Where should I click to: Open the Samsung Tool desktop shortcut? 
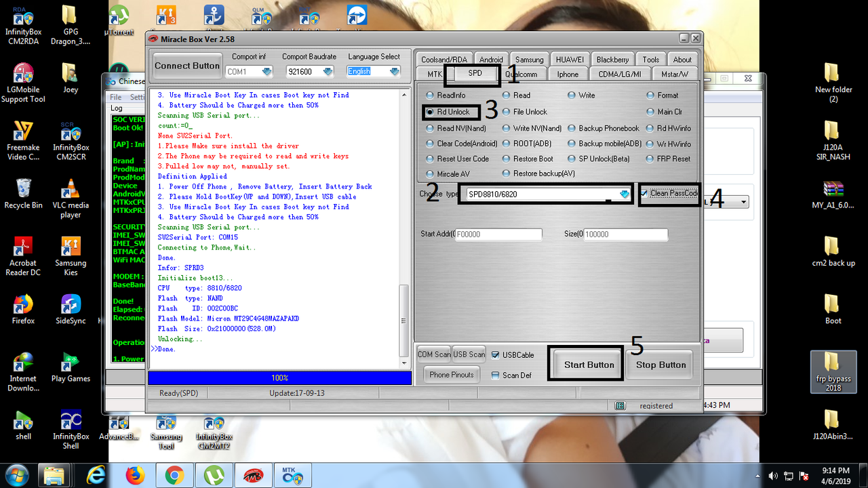click(166, 434)
